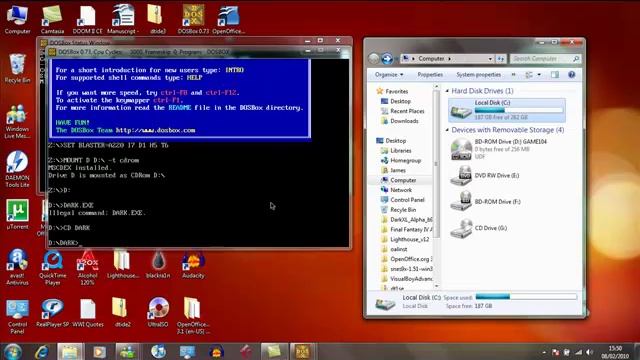Open the Computer desktop icon

17,18
